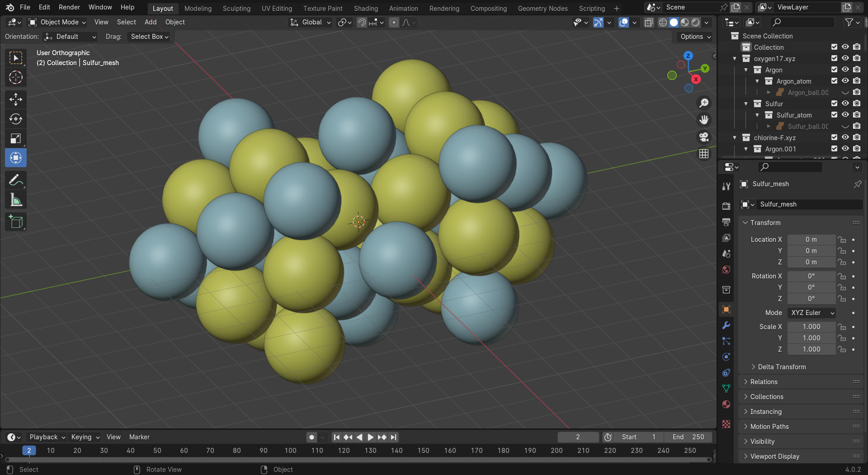Click the Play animation button
This screenshot has width=868, height=475.
click(x=370, y=437)
